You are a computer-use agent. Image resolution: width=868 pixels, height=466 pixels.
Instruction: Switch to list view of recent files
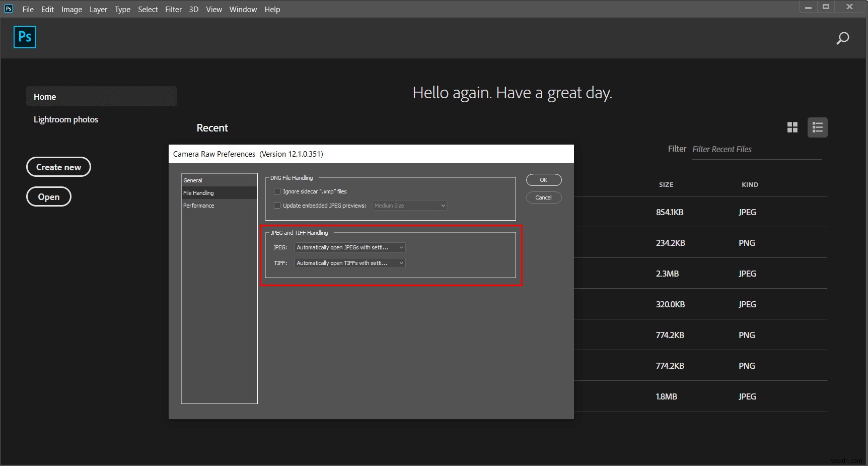click(x=817, y=127)
